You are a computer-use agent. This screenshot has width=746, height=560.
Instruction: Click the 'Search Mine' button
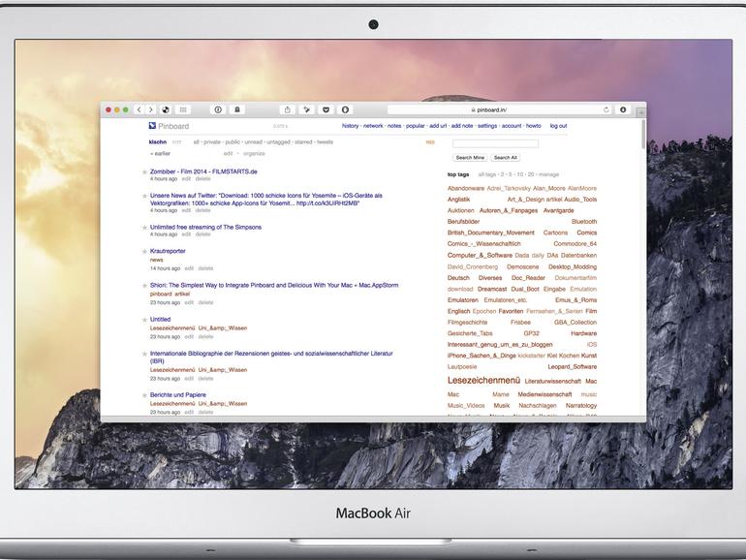[470, 158]
